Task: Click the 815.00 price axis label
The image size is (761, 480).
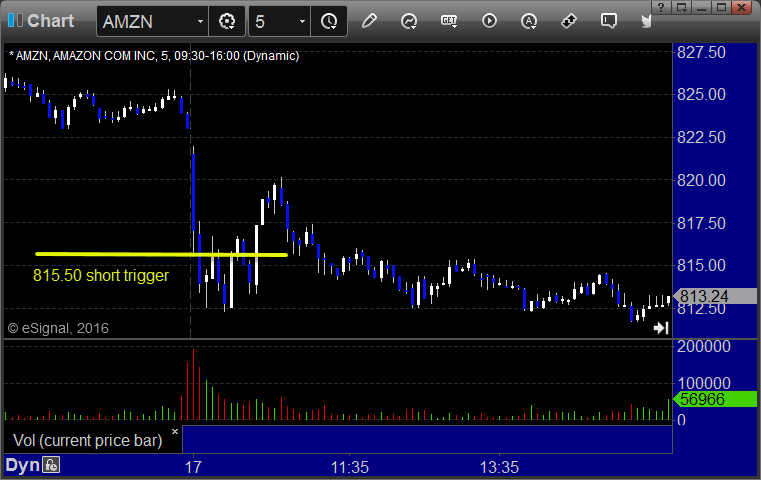Action: pos(701,265)
